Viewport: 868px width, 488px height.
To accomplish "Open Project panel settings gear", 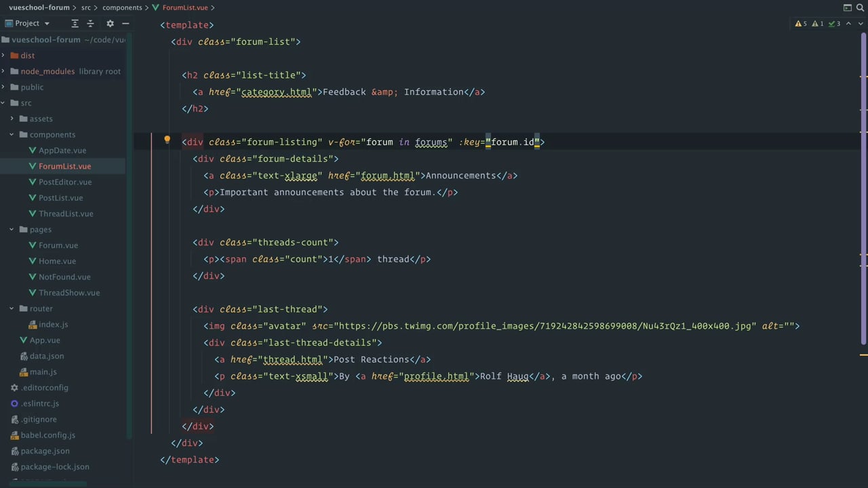I will 110,23.
